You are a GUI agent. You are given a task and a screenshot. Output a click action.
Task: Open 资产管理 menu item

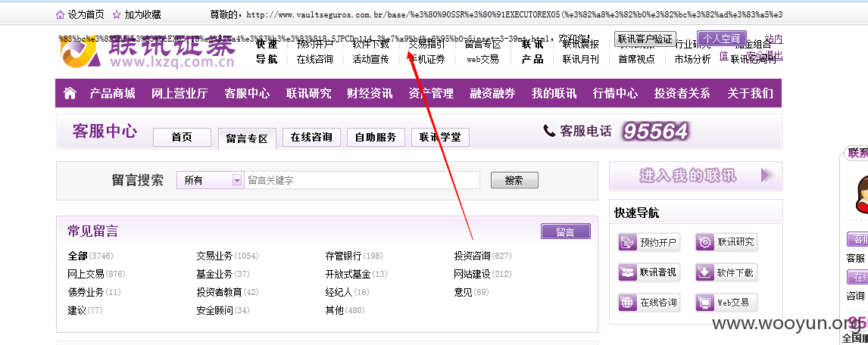tap(431, 94)
